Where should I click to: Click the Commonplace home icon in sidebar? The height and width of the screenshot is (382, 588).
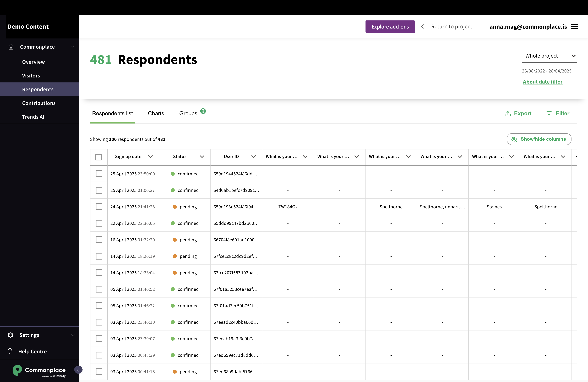pyautogui.click(x=11, y=47)
